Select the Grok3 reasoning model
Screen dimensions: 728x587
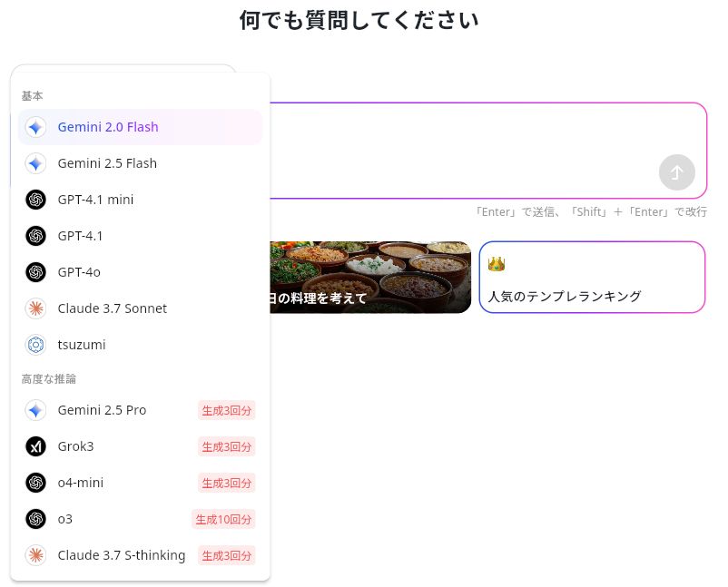(x=140, y=446)
